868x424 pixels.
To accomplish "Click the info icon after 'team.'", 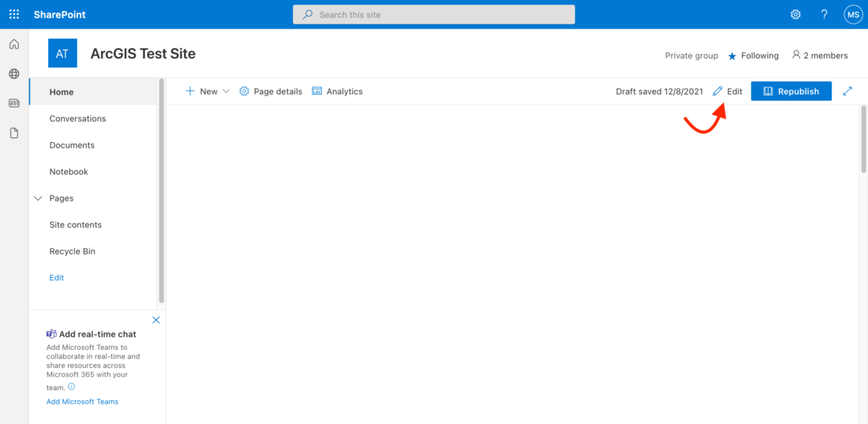I will point(71,387).
